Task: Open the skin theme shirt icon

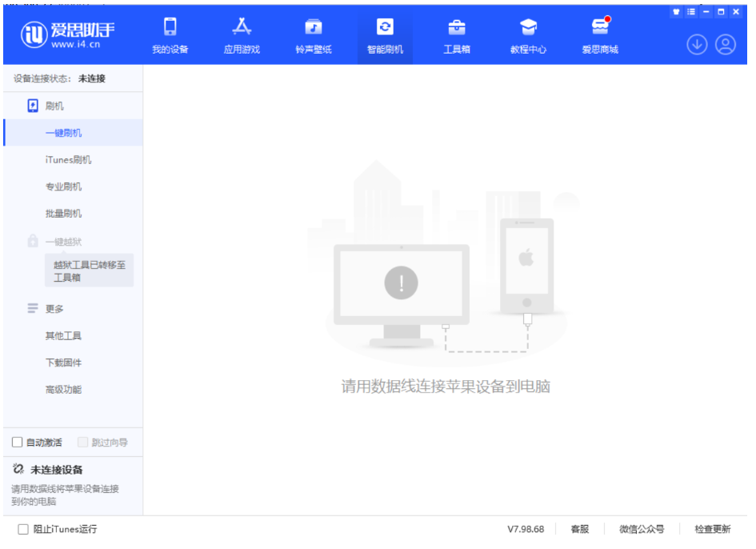Action: click(x=676, y=12)
